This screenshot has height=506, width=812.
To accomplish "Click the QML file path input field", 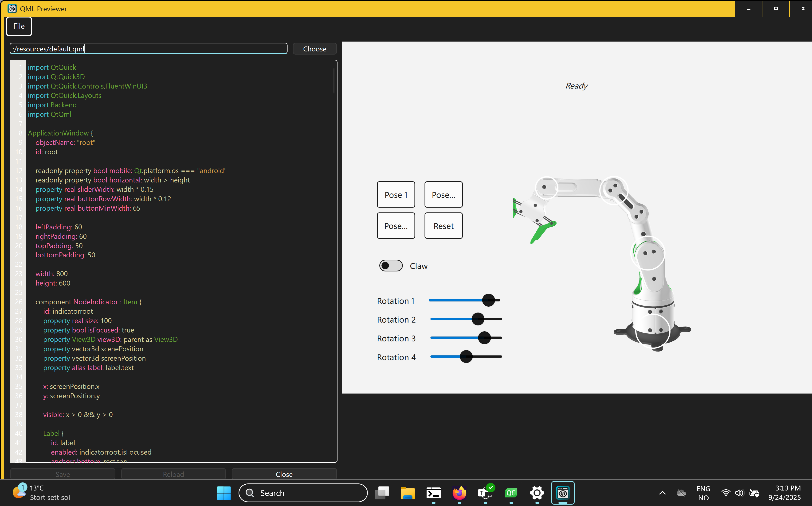I will click(148, 49).
